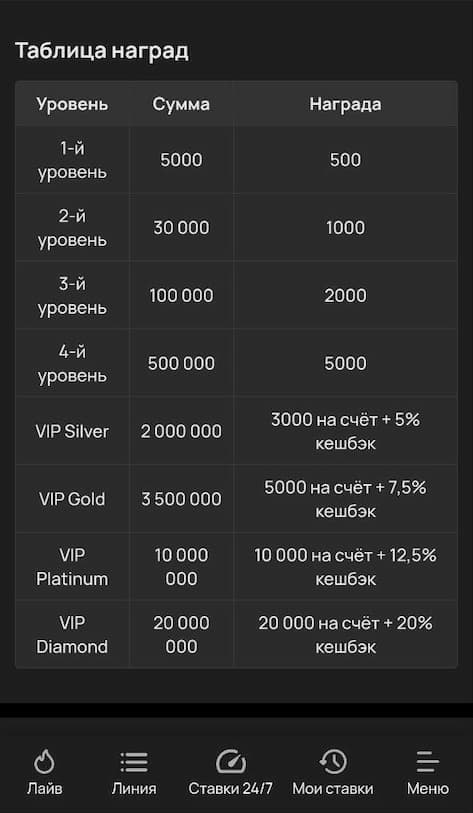The height and width of the screenshot is (813, 473).
Task: Select the 500 000 amount cell
Action: point(182,363)
